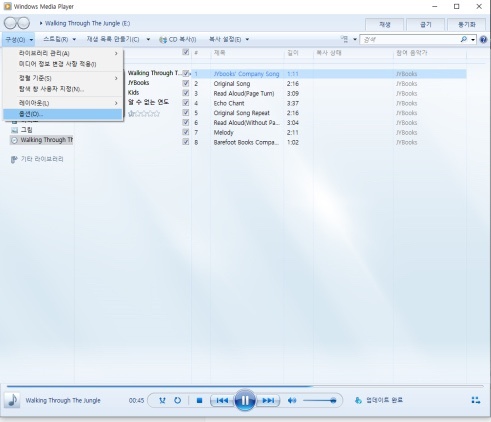
Task: Open 옵션(O)... from the menu
Action: point(63,114)
